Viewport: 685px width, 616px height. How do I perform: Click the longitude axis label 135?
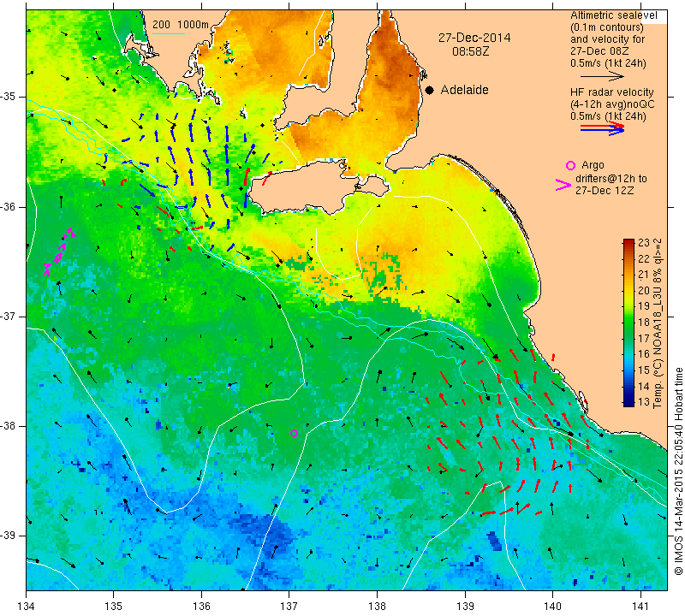(114, 607)
